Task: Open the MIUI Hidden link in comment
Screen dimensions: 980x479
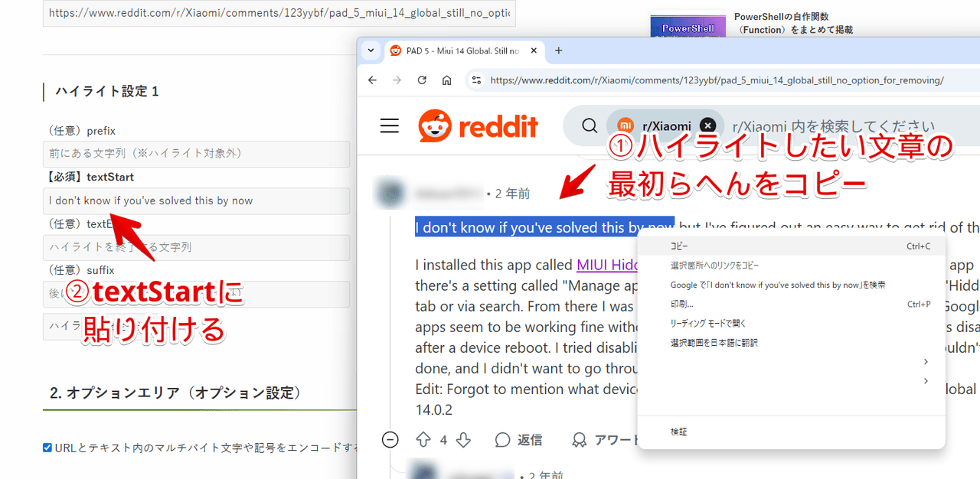Action: pos(608,265)
